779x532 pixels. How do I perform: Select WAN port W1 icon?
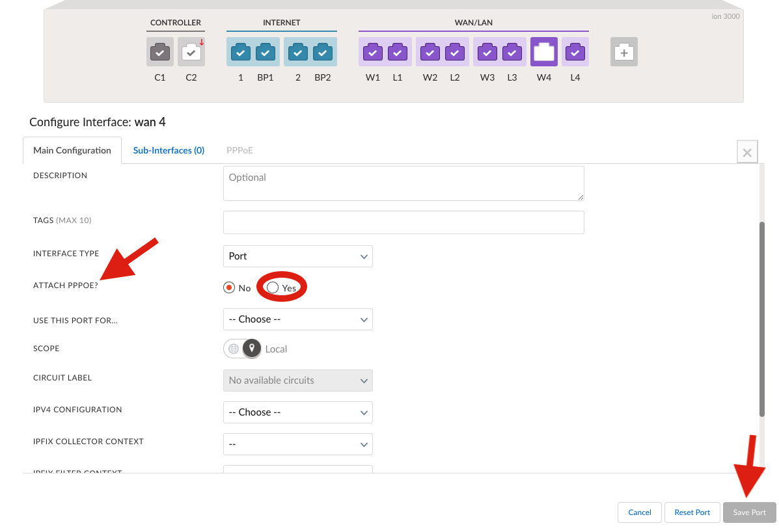[x=373, y=52]
